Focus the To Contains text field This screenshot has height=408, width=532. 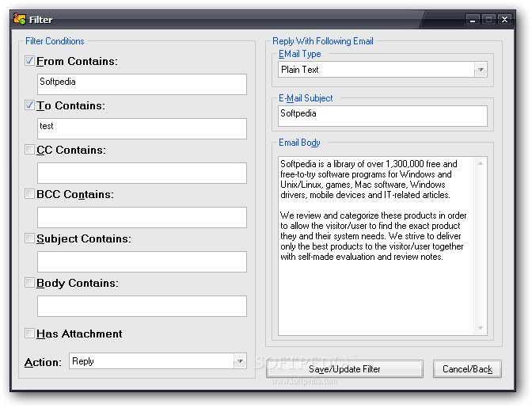tap(142, 128)
